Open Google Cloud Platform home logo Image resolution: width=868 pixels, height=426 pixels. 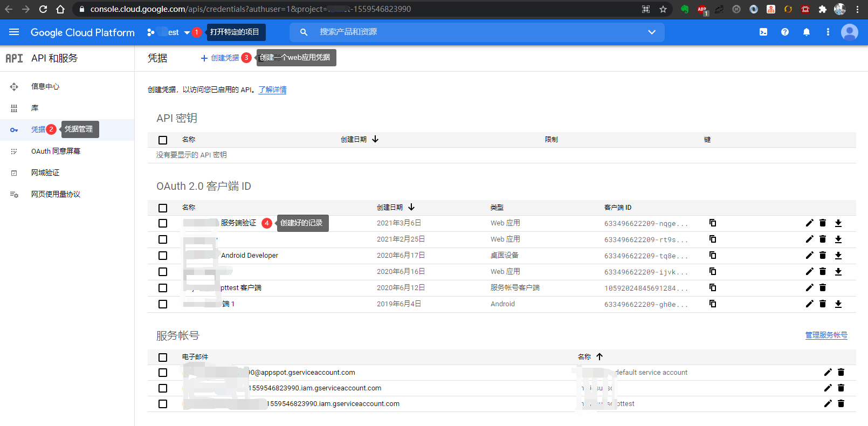[82, 32]
